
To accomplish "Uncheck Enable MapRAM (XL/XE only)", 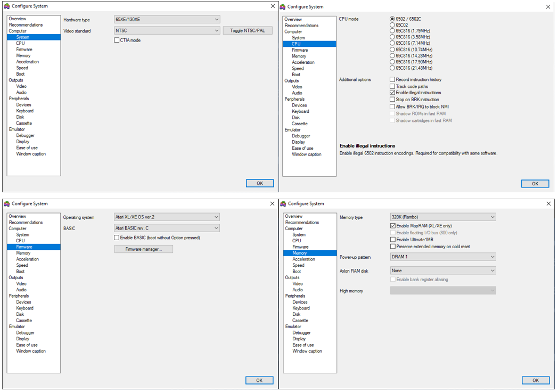I will [x=393, y=226].
